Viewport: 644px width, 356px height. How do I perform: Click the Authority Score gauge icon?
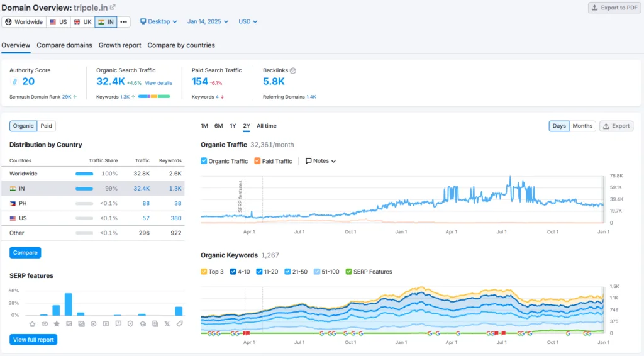15,81
